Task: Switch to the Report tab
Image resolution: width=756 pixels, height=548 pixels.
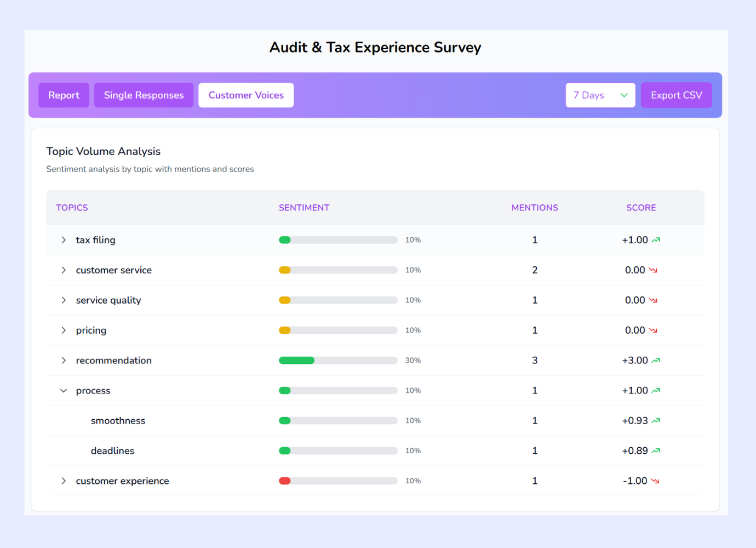Action: pyautogui.click(x=64, y=95)
